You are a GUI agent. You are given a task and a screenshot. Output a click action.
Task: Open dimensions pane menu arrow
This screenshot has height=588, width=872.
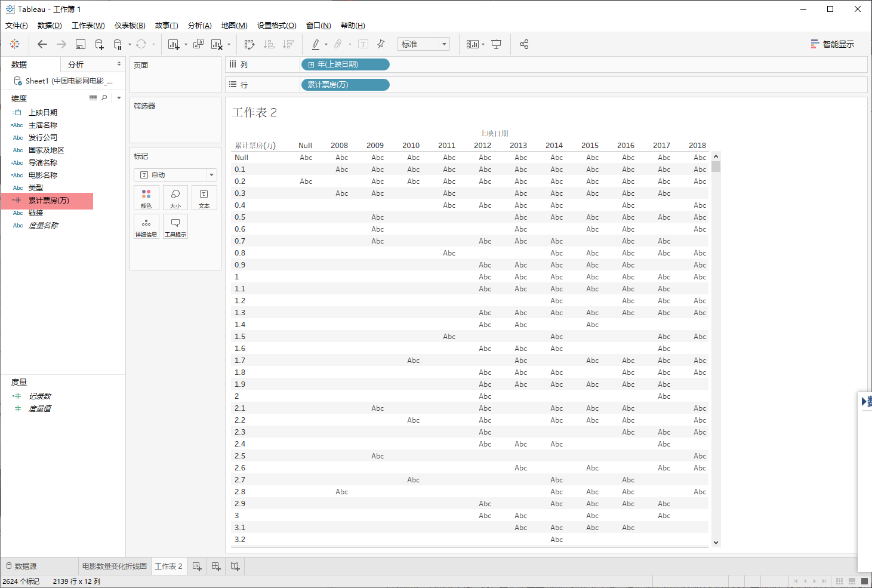[x=119, y=98]
